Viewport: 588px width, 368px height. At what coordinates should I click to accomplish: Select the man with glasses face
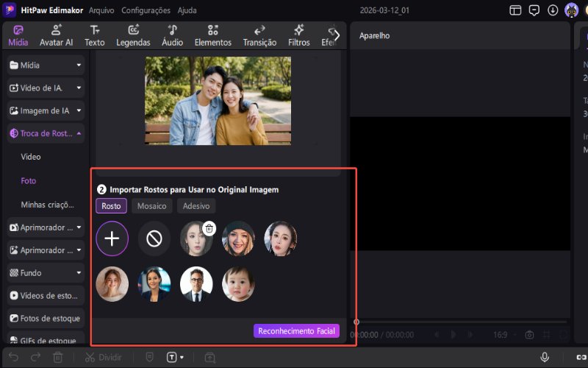coord(196,284)
